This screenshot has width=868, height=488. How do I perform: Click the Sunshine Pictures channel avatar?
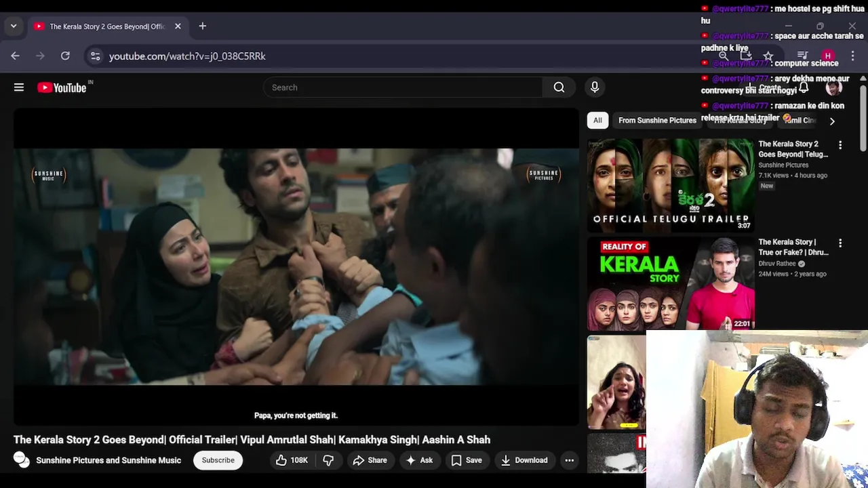pos(21,460)
